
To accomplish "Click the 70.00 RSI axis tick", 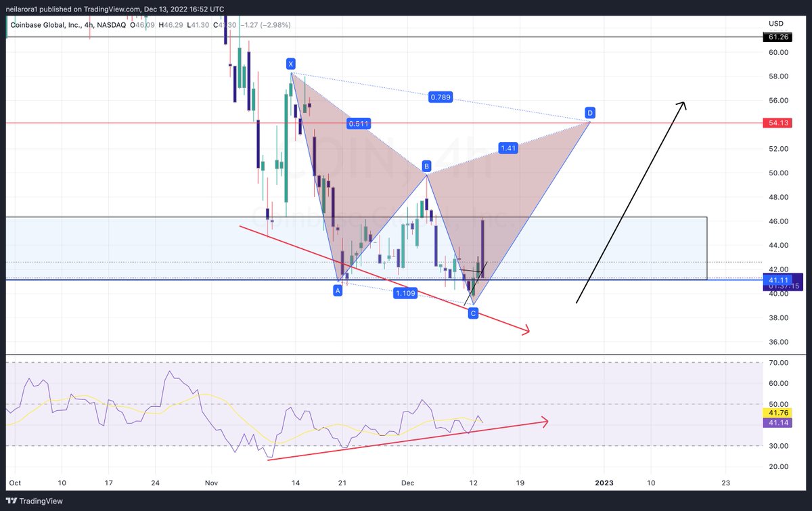I will coord(779,363).
